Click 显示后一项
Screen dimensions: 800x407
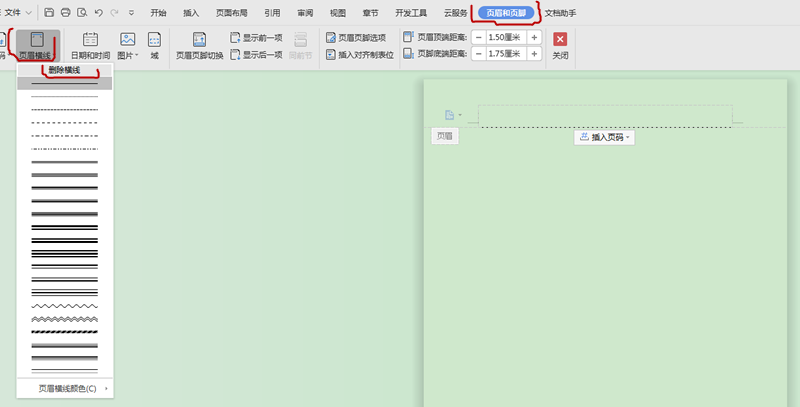pos(257,55)
